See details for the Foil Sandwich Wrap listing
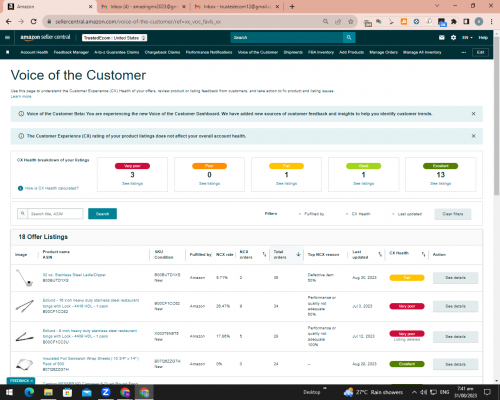This screenshot has height=400, width=500. click(x=455, y=364)
